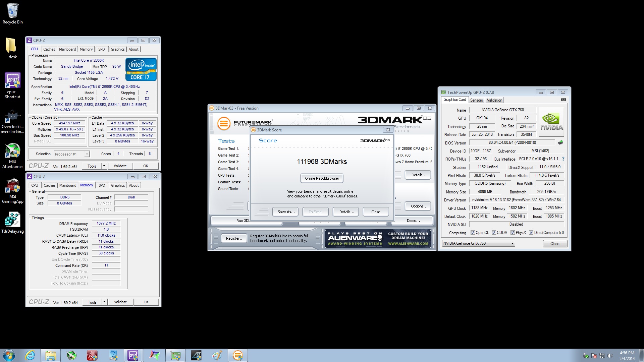Click the Tools button in the upper CPU-Z window
Viewport: 644px width, 362px height.
pos(92,166)
